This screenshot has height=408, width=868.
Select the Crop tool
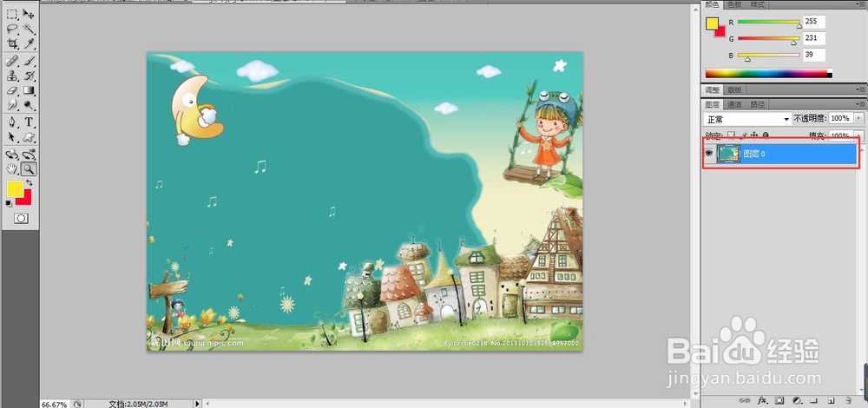coord(11,43)
